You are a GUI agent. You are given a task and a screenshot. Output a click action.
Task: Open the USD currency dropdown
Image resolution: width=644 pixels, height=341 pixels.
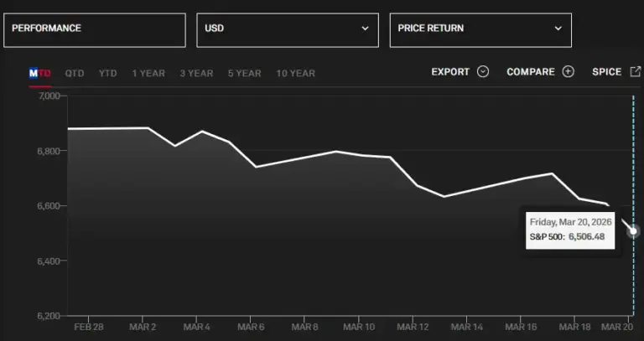pos(288,29)
